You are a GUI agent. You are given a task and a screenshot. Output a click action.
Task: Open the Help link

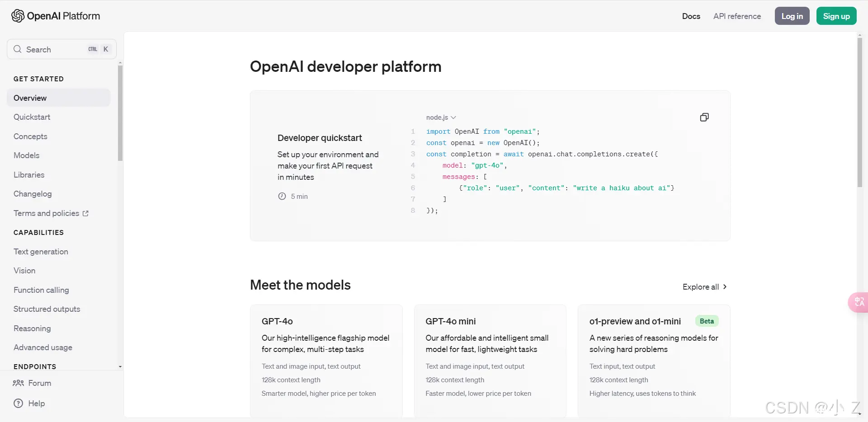click(x=29, y=403)
